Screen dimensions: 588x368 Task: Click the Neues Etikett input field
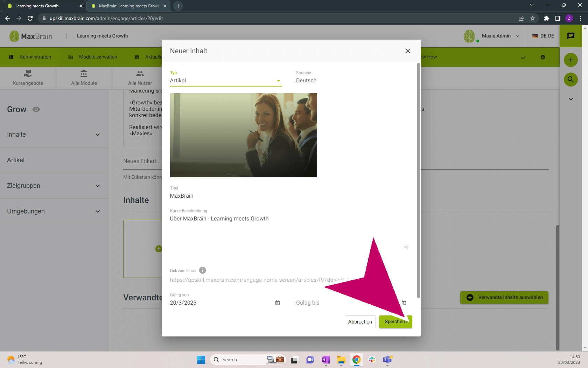pyautogui.click(x=142, y=161)
